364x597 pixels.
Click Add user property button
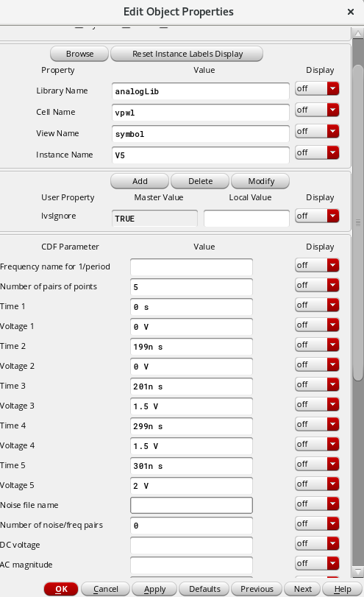pyautogui.click(x=140, y=181)
